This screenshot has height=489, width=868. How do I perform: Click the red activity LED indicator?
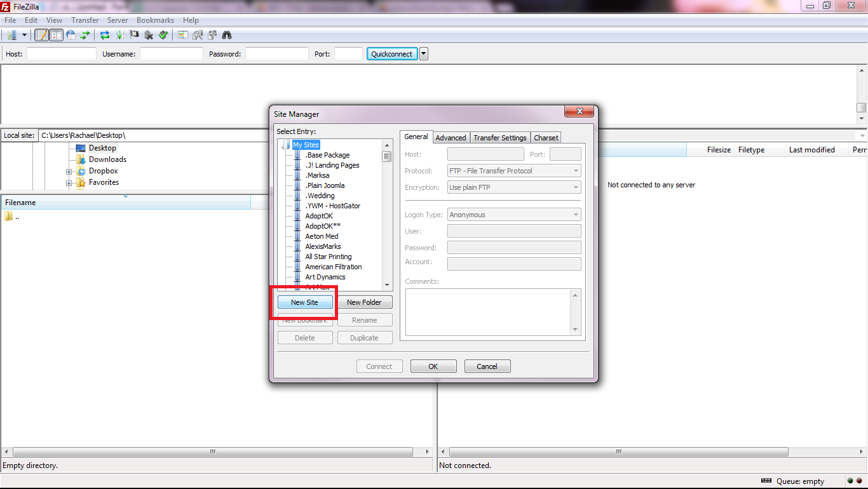859,481
